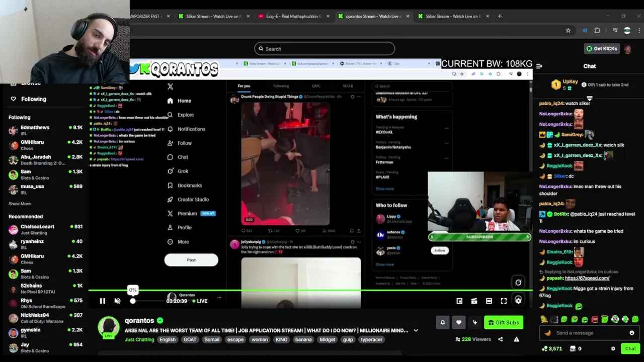This screenshot has width=644, height=362.
Task: Click the Get KICKs button
Action: [x=601, y=49]
